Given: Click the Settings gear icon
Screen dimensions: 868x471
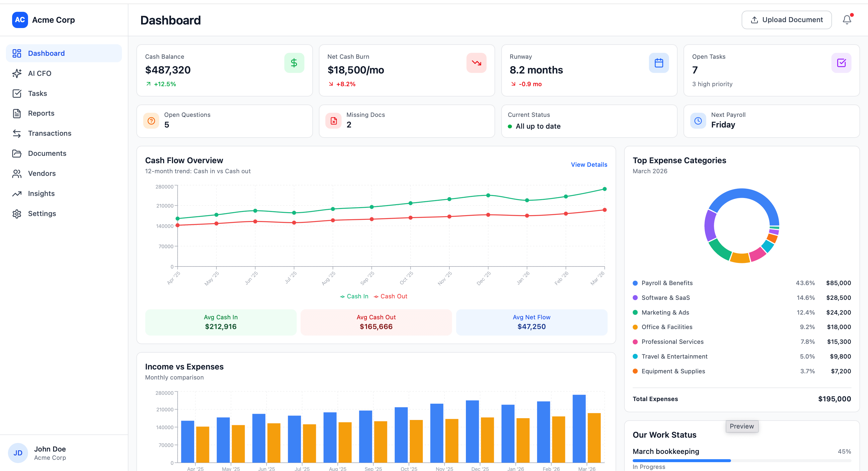Looking at the screenshot, I should click(x=17, y=214).
